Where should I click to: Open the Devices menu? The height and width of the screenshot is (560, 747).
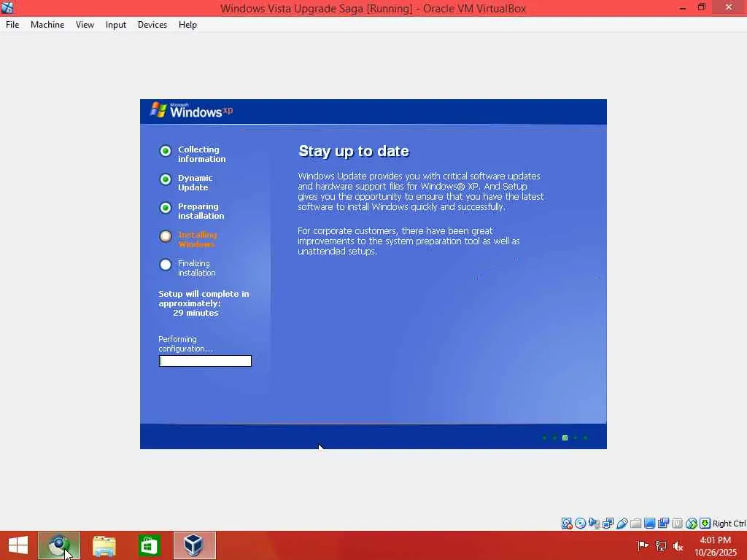[152, 25]
